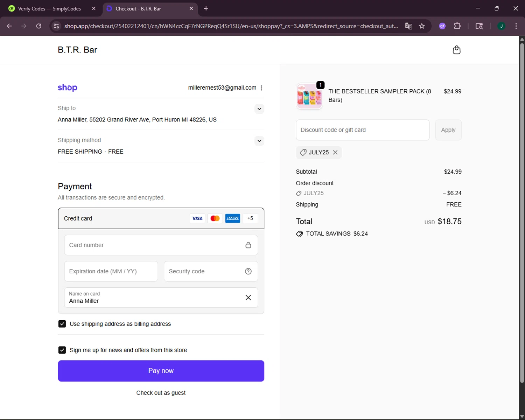The width and height of the screenshot is (525, 420).
Task: Close the Checkout B.T.R. Bar tab
Action: (x=191, y=8)
